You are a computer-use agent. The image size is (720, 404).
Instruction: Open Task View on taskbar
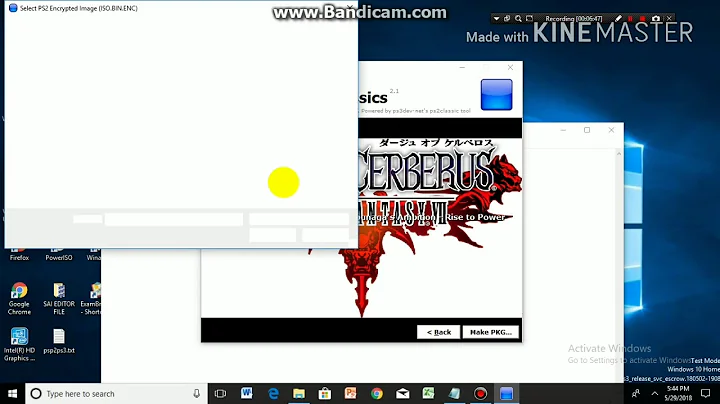click(220, 393)
